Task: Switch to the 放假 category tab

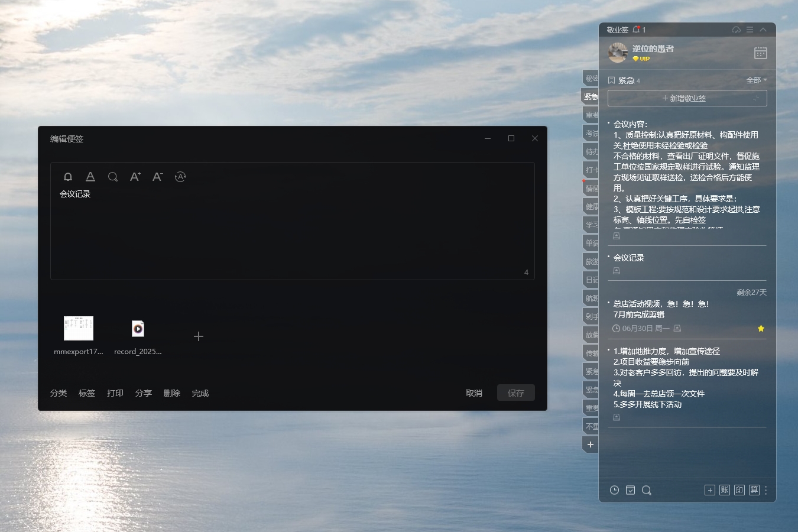Action: coord(591,335)
